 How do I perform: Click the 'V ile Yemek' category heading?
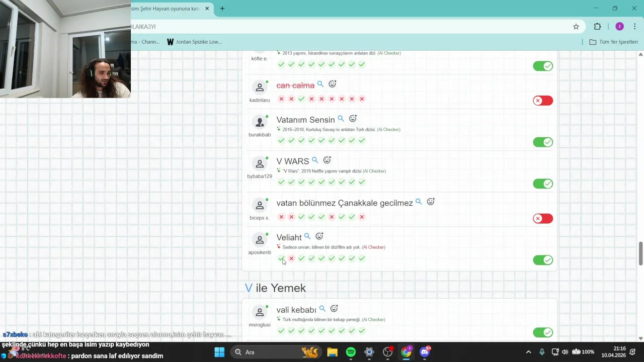pyautogui.click(x=275, y=288)
